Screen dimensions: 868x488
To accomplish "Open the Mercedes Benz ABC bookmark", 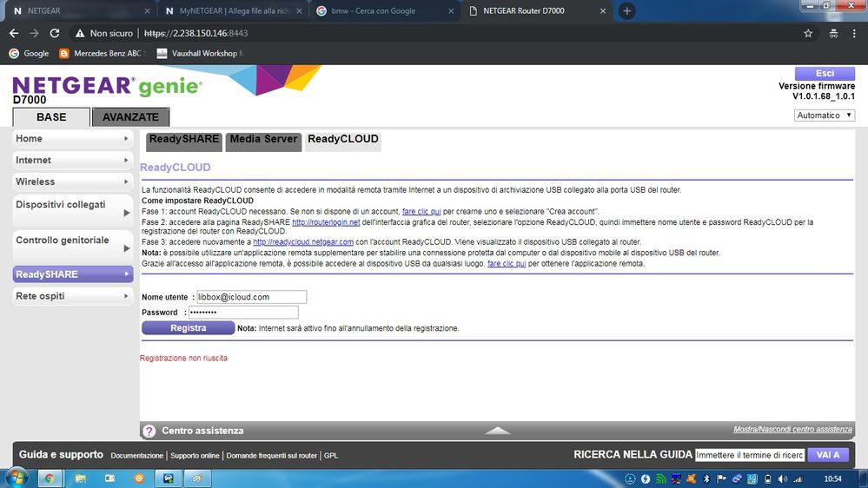I will pos(103,54).
